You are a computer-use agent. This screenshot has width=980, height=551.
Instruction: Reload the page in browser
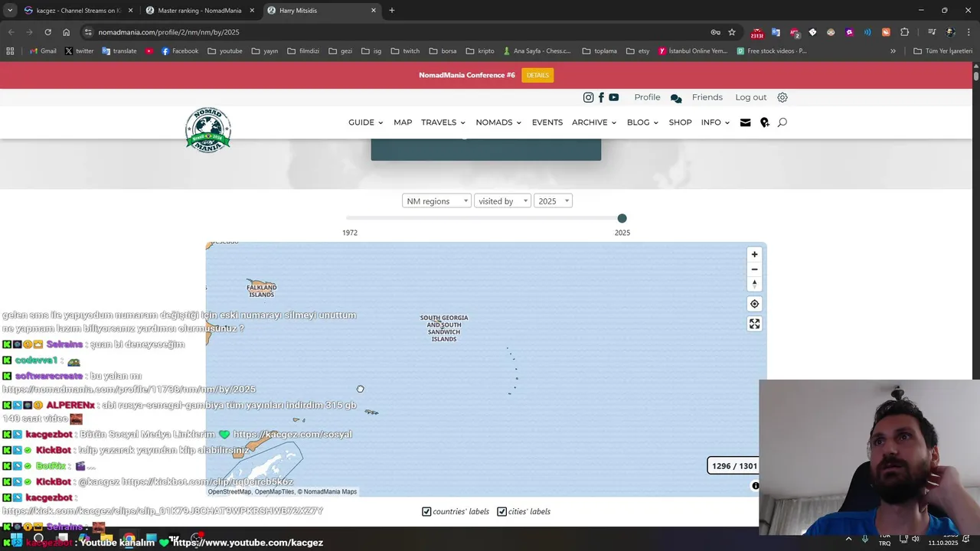(47, 32)
